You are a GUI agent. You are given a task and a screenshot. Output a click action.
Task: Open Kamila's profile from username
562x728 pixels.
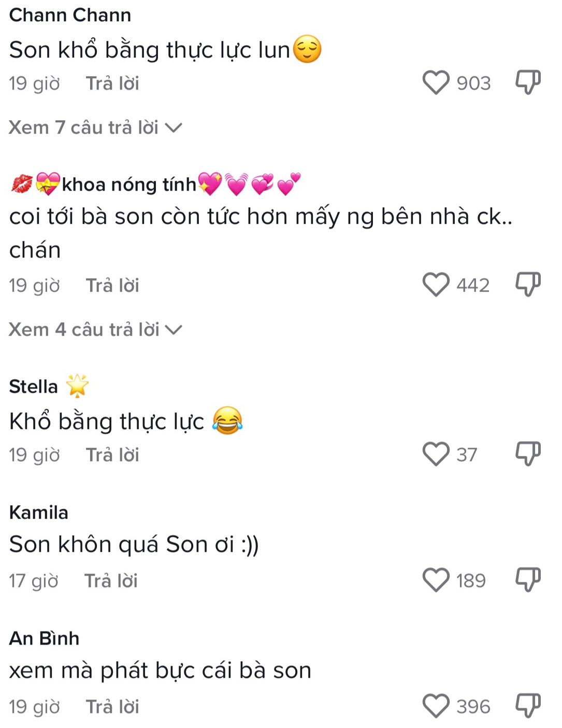39,512
